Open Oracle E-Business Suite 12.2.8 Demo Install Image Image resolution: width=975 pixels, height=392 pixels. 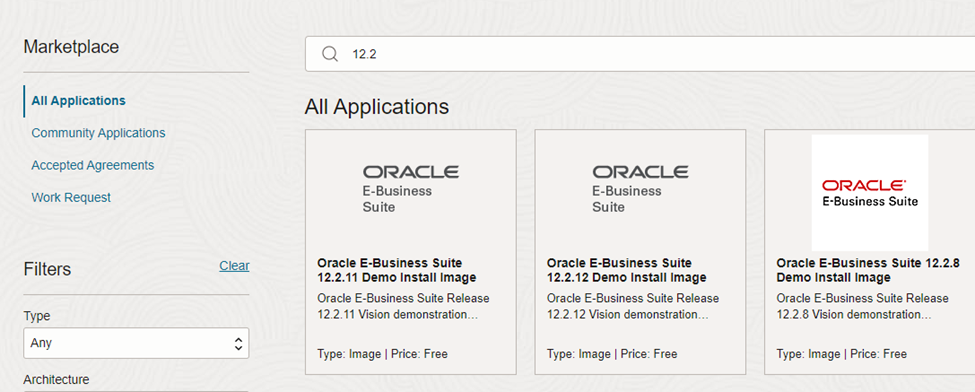pos(868,270)
